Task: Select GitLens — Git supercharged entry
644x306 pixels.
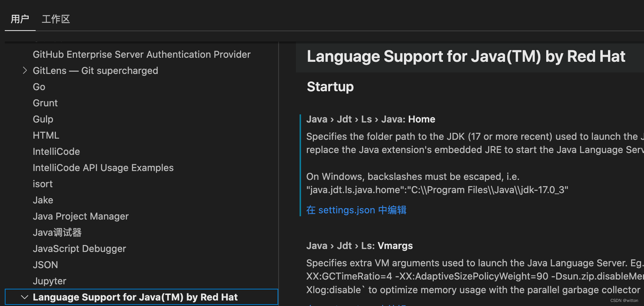Action: click(x=95, y=71)
